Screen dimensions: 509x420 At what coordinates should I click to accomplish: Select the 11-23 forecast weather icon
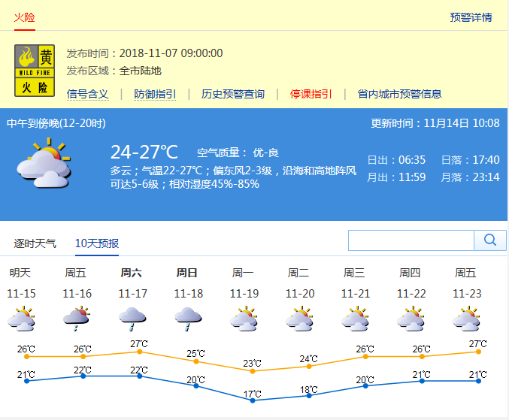[466, 319]
